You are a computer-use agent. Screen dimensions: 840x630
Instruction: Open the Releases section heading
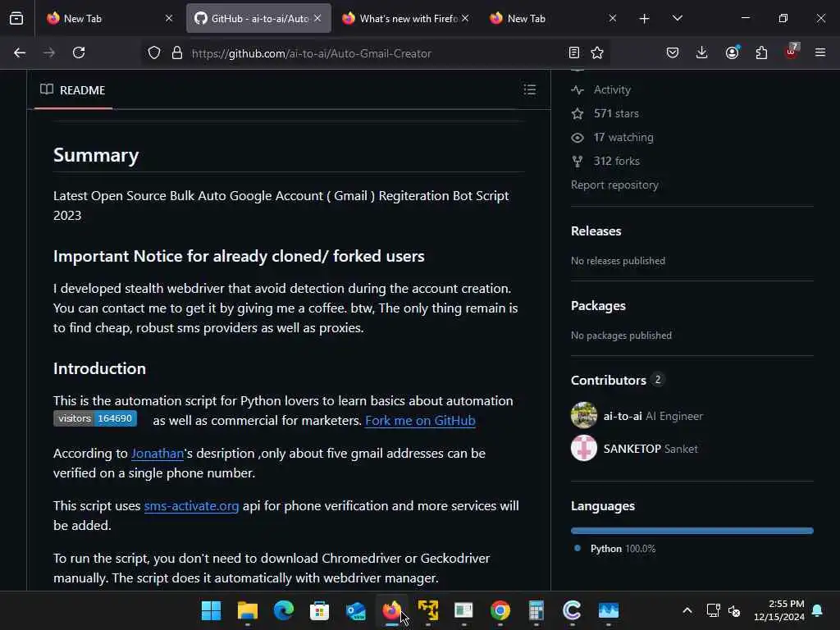point(596,231)
